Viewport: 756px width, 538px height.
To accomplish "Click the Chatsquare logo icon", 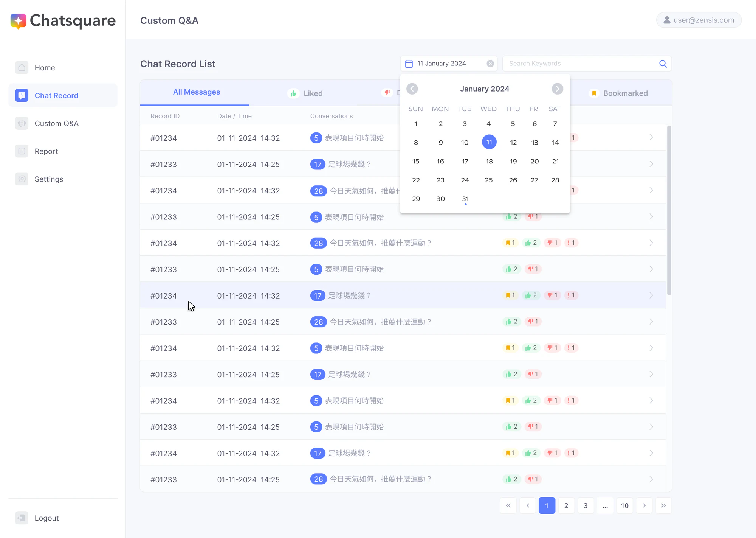I will tap(18, 21).
